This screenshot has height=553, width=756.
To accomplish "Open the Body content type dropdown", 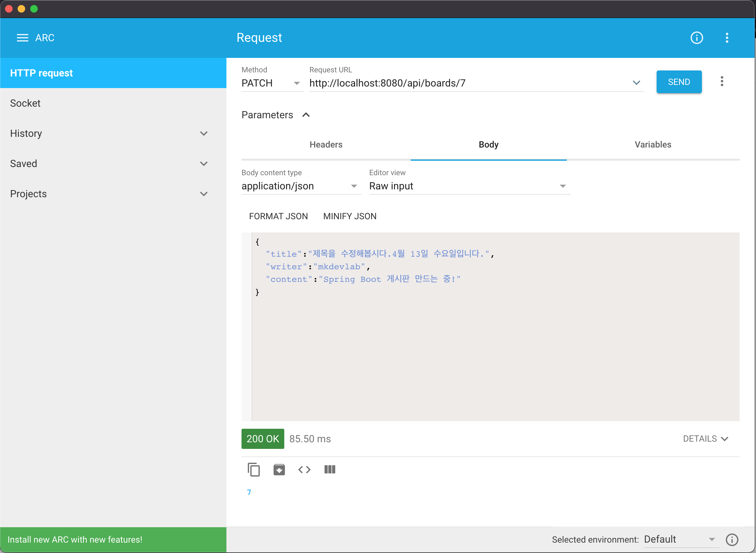I will tap(301, 186).
